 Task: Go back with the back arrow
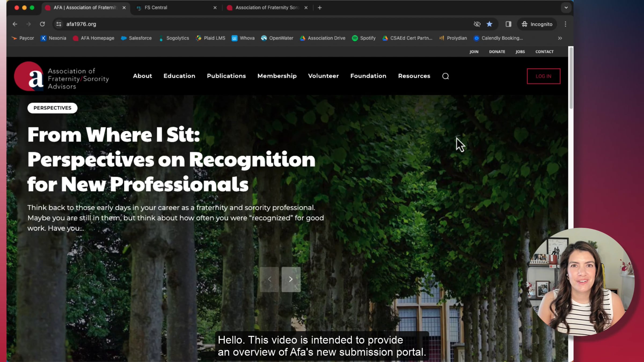(15, 24)
